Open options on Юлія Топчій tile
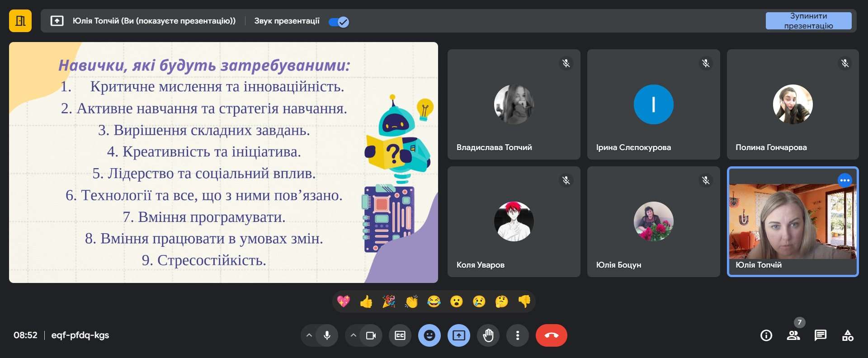 coord(844,180)
